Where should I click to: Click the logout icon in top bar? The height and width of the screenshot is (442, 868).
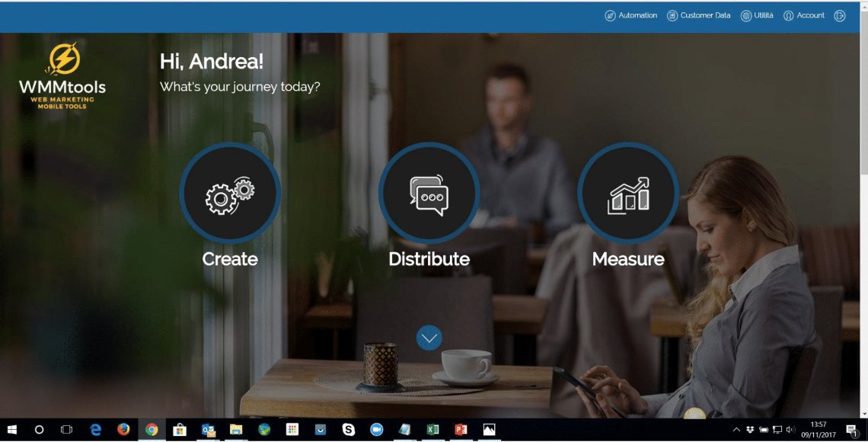point(840,15)
